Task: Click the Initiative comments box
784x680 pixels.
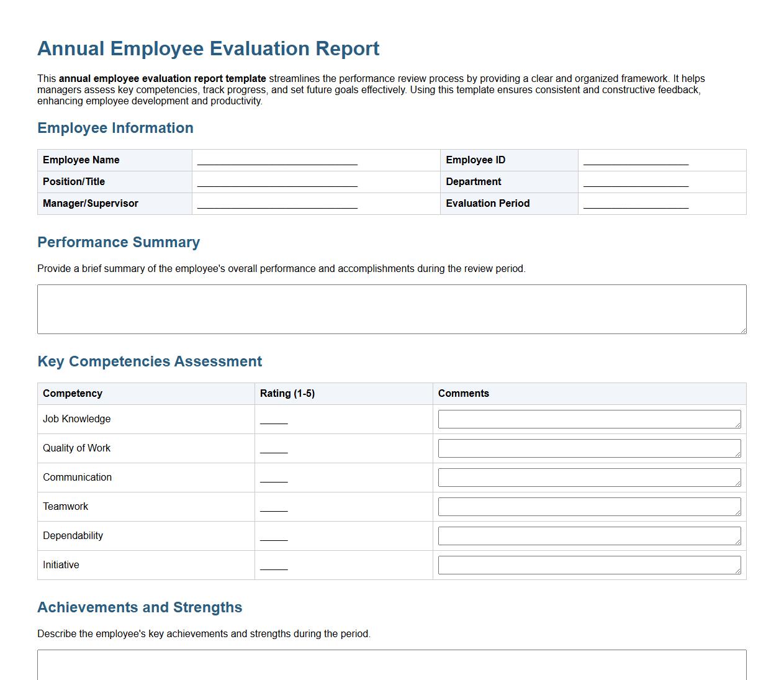Action: [588, 564]
